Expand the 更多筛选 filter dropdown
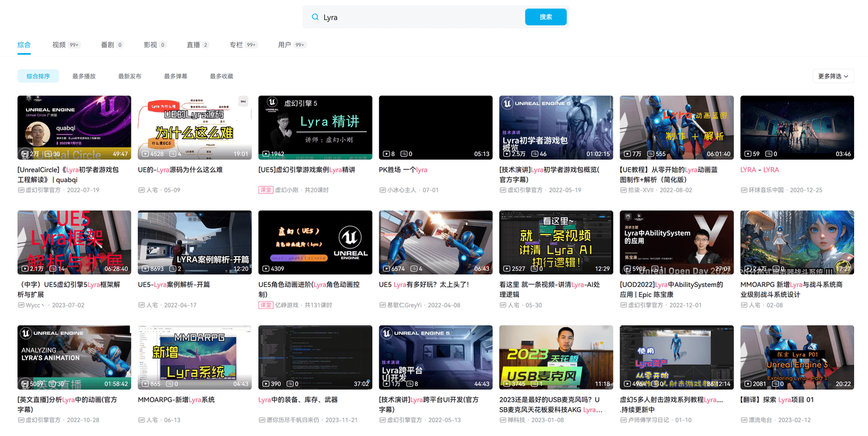This screenshot has width=868, height=436. tap(833, 77)
